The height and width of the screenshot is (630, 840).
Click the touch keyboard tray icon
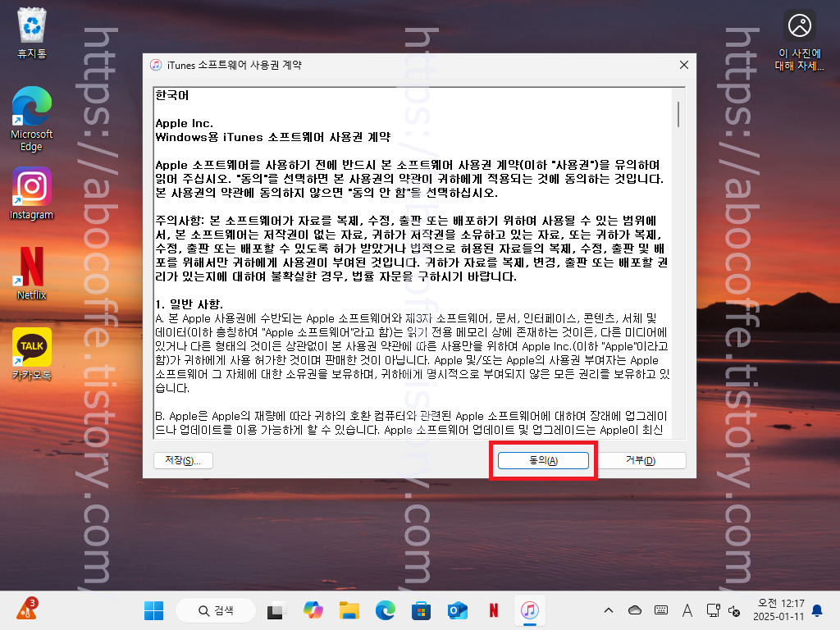pyautogui.click(x=661, y=610)
